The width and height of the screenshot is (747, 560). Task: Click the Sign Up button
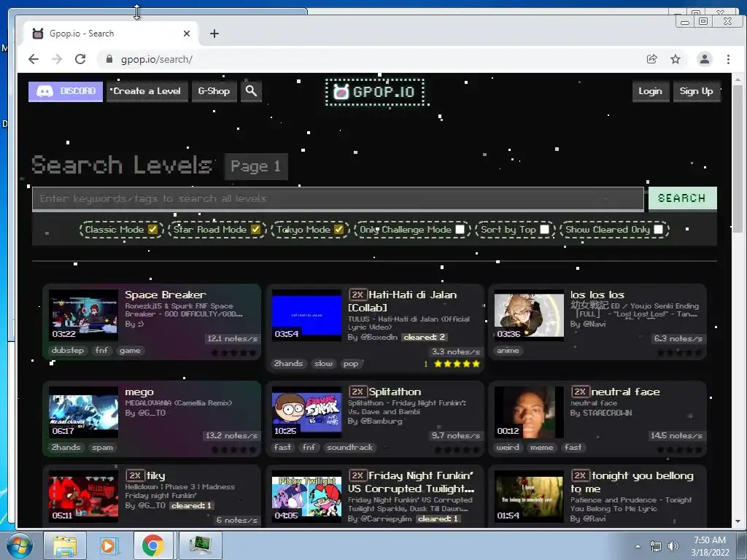pyautogui.click(x=696, y=91)
